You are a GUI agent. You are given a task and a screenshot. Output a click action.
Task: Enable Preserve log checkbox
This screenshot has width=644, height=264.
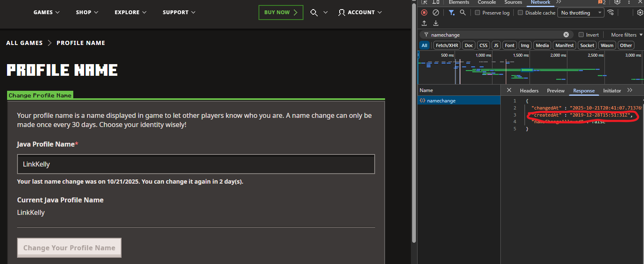click(x=477, y=12)
